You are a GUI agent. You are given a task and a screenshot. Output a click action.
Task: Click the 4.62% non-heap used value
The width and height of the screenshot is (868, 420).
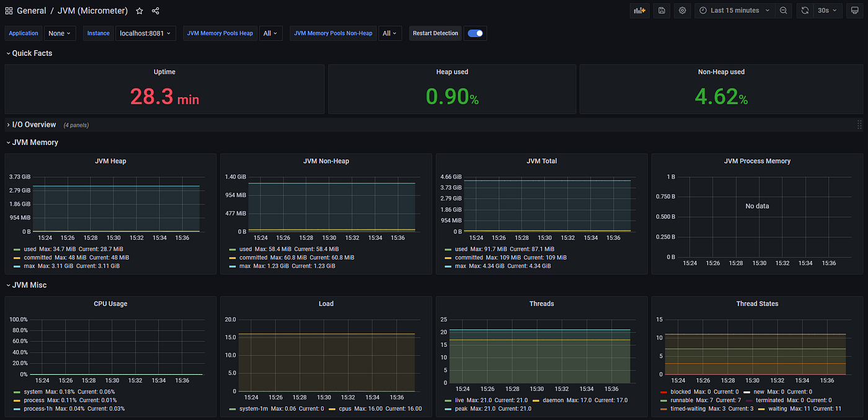coord(721,97)
